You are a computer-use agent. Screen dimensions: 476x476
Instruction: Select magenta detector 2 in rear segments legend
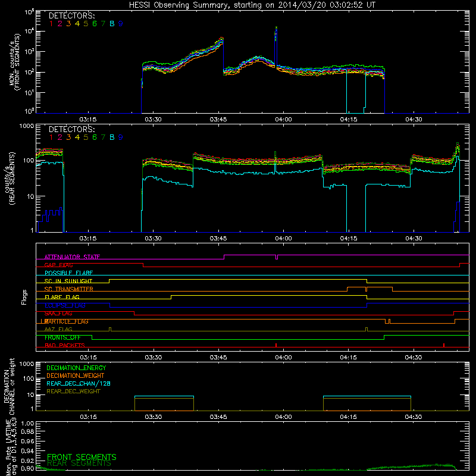[x=60, y=137]
